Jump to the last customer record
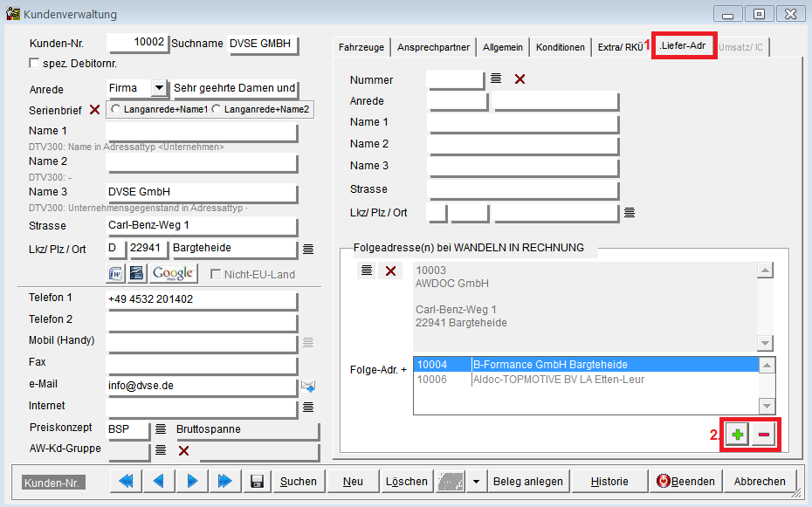Viewport: 812px width, 507px height. tap(224, 482)
